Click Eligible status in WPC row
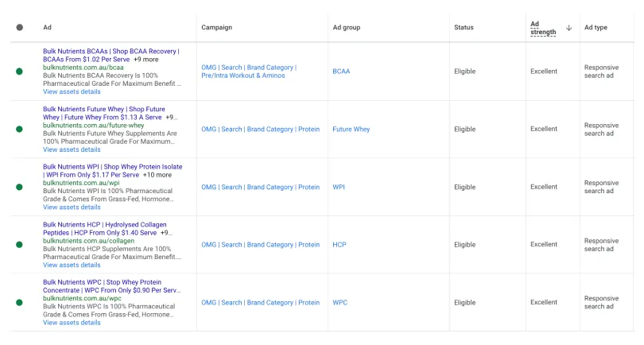This screenshot has height=345, width=644. 465,303
